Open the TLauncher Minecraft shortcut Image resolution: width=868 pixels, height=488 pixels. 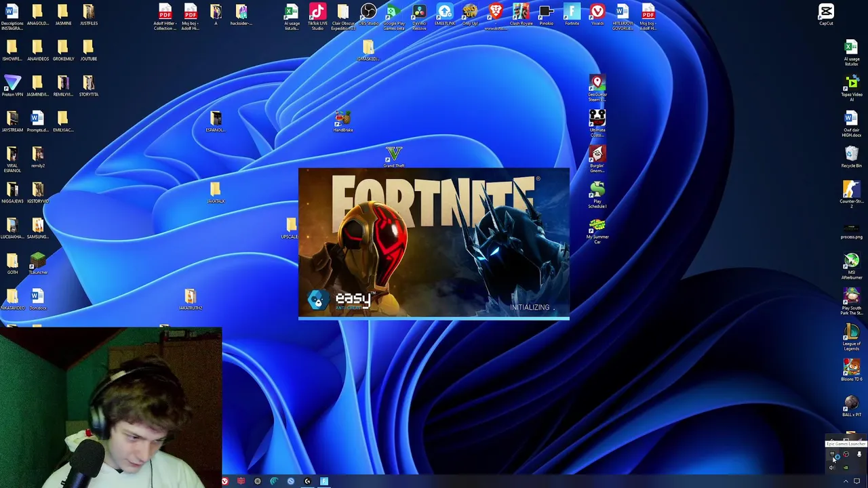pyautogui.click(x=38, y=264)
